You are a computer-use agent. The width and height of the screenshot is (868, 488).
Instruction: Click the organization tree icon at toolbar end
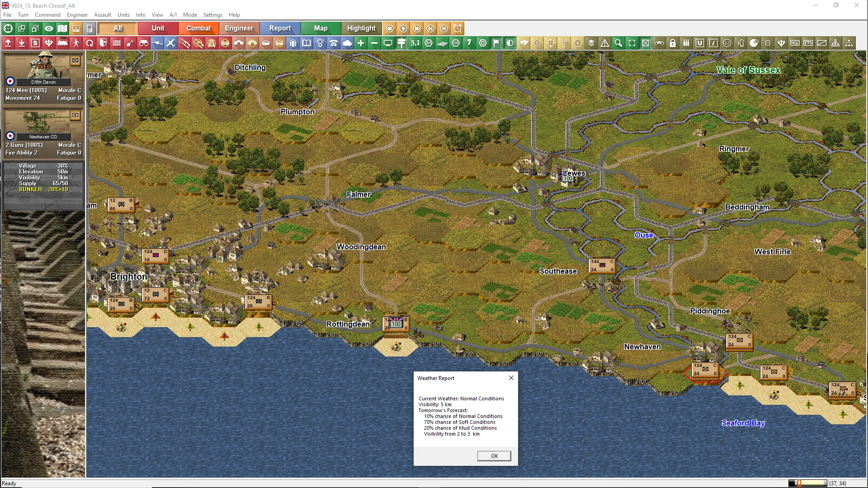[x=835, y=43]
